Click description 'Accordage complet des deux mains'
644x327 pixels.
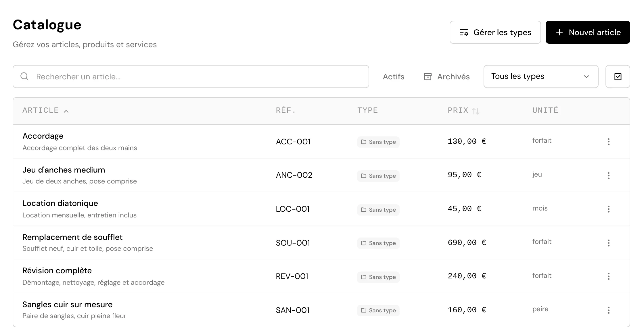80,148
